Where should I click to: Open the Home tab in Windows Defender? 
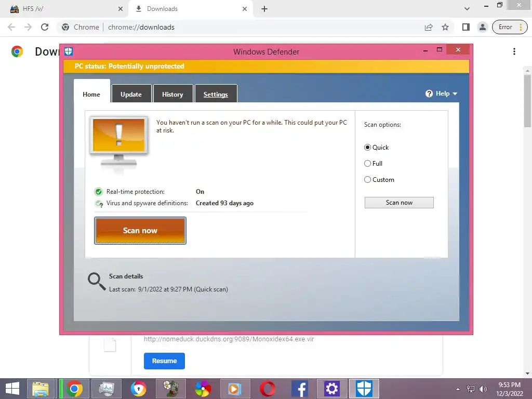91,94
